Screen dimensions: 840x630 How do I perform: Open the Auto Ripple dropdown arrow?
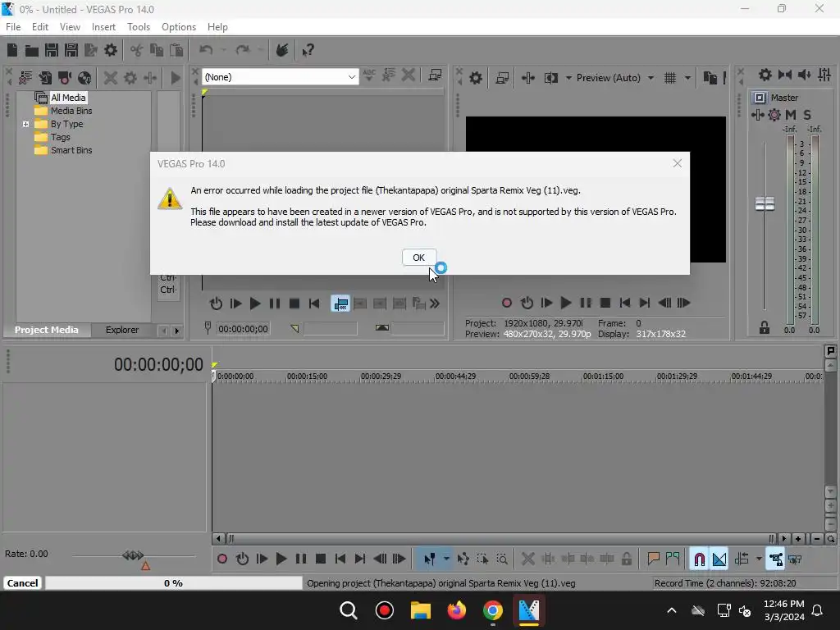coord(759,559)
